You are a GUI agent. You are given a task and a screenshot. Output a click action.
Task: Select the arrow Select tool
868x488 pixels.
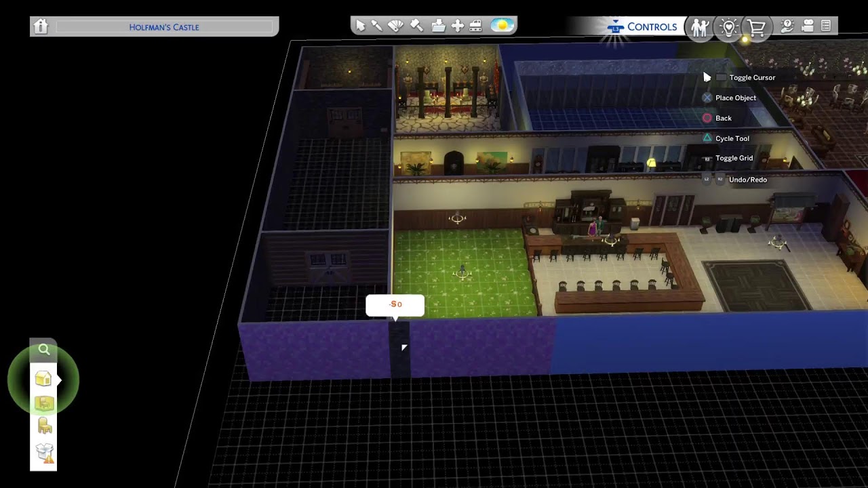pyautogui.click(x=360, y=26)
